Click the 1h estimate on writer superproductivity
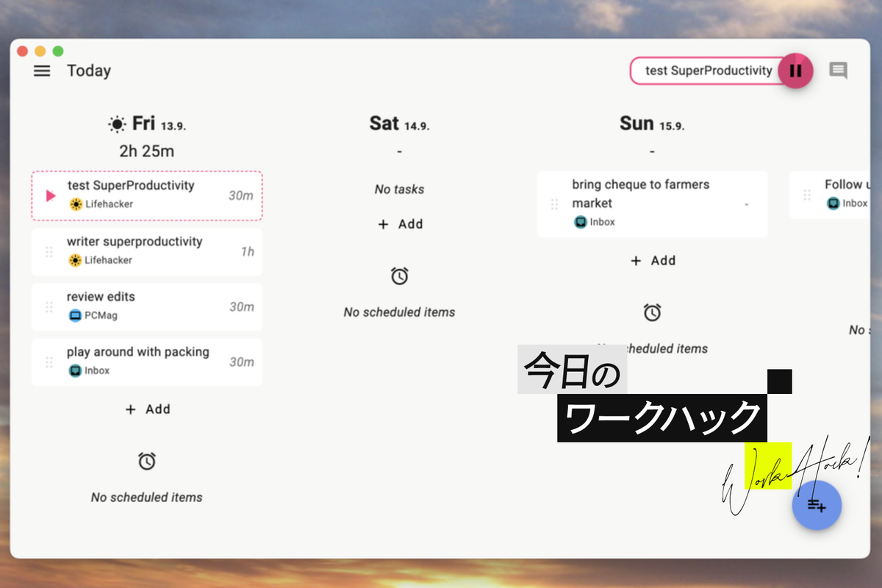The width and height of the screenshot is (882, 588). [x=247, y=251]
